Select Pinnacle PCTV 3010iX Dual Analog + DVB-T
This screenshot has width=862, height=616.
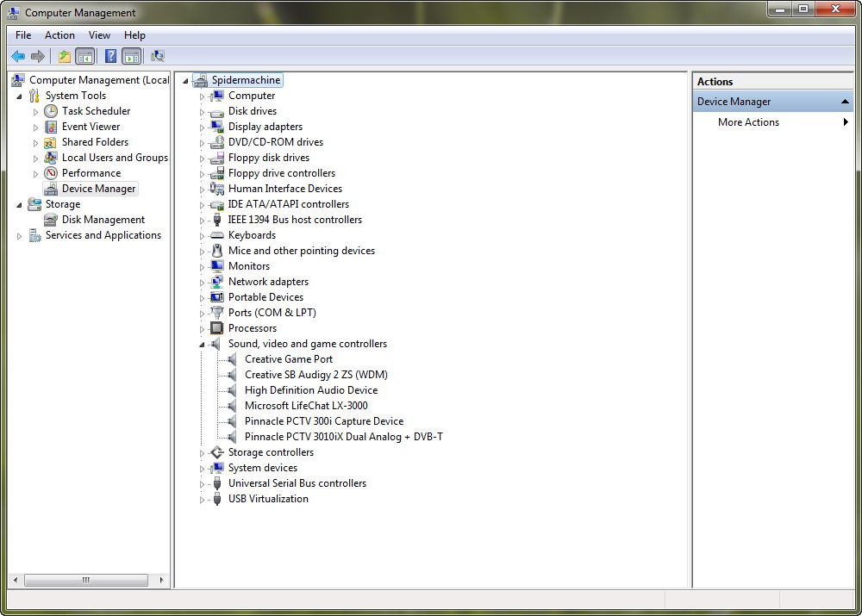tap(344, 437)
